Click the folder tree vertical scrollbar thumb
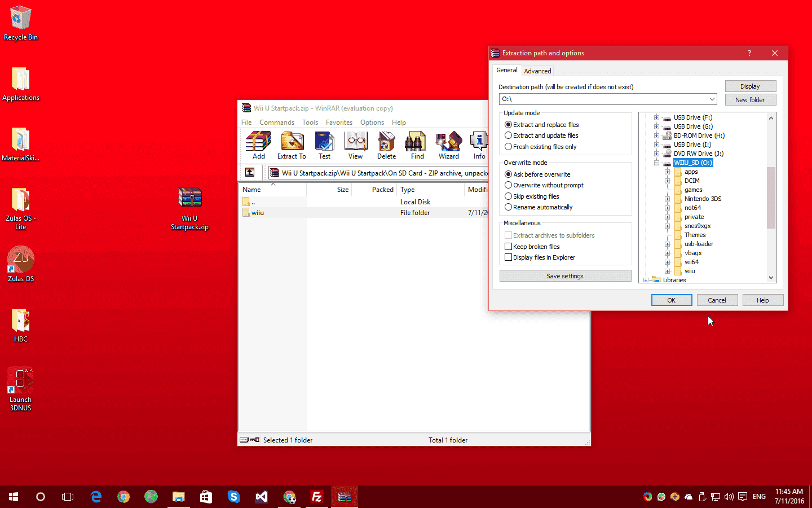 click(771, 198)
